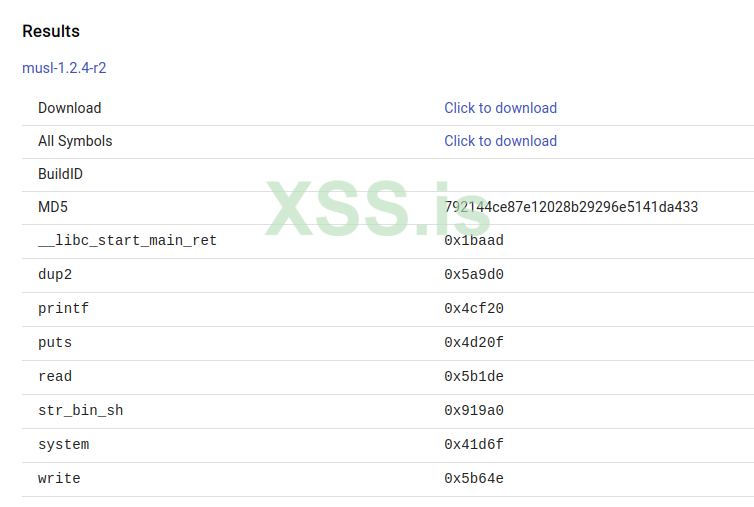Select the 0x5b64e offset value
Screen dimensions: 754x507
(x=474, y=479)
